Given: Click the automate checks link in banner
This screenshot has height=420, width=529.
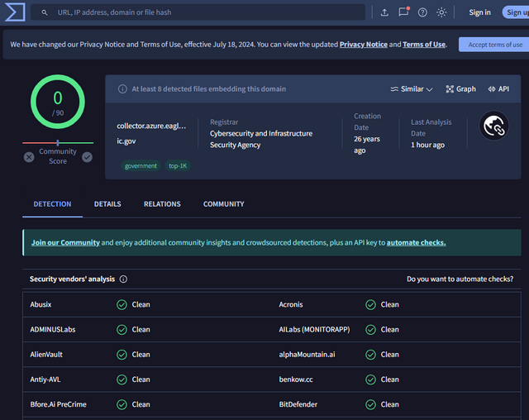Looking at the screenshot, I should (416, 242).
